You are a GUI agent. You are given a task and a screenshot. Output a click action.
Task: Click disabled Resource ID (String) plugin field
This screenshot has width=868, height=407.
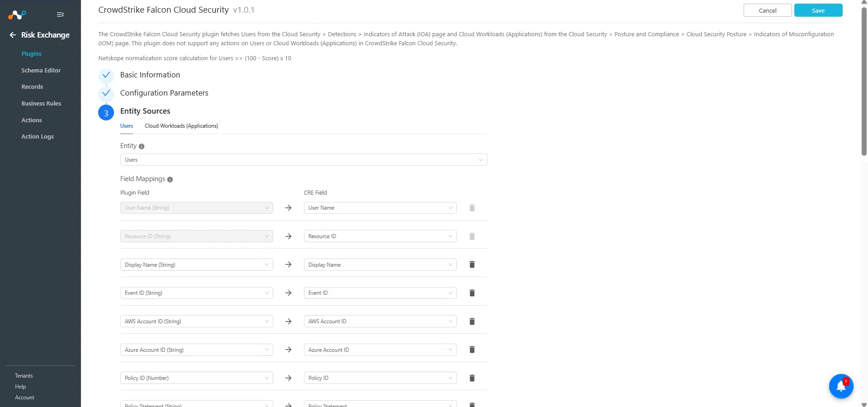pyautogui.click(x=196, y=236)
